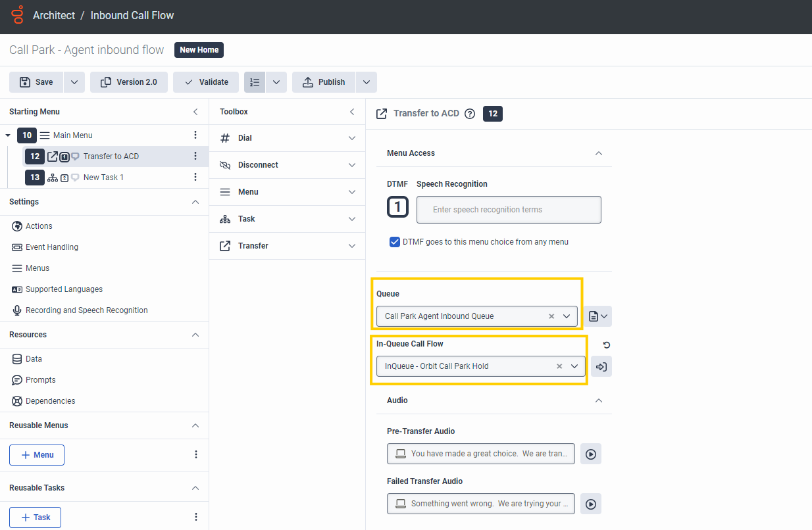This screenshot has height=530, width=812.
Task: Click the revert icon above In-Queue Call Flow
Action: pos(605,345)
